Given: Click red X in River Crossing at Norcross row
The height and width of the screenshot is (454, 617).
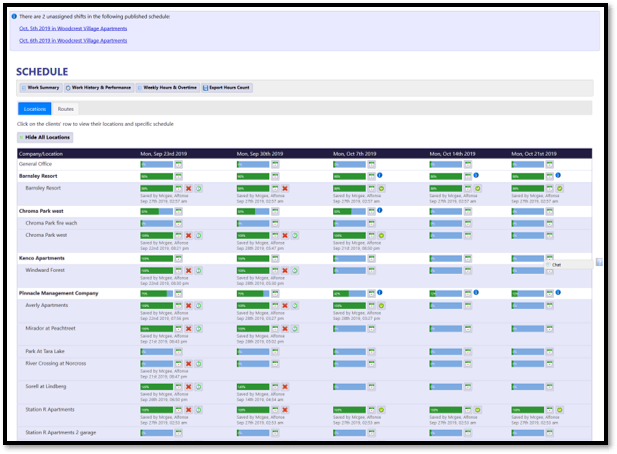Looking at the screenshot, I should tap(188, 364).
